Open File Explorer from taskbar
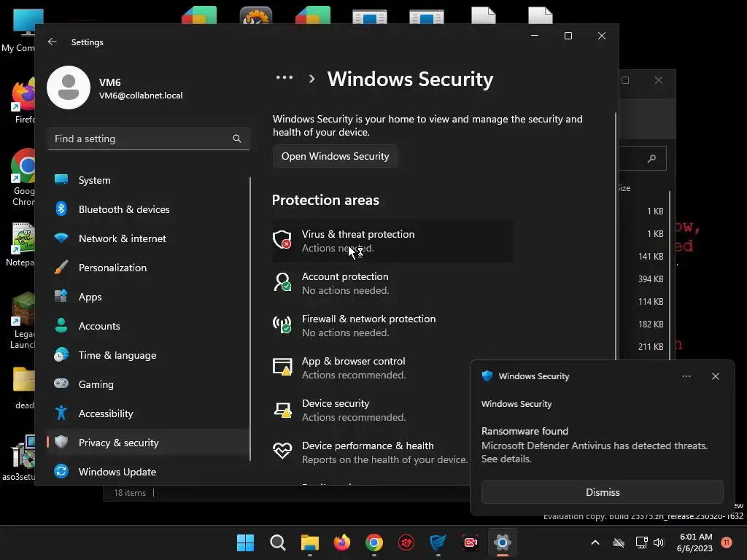 [309, 542]
